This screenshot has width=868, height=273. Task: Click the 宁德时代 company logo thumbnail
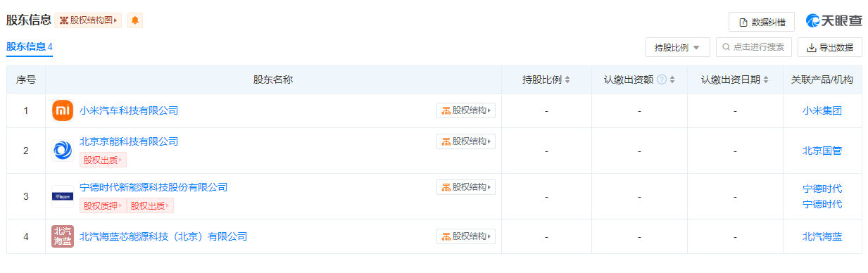coord(63,196)
